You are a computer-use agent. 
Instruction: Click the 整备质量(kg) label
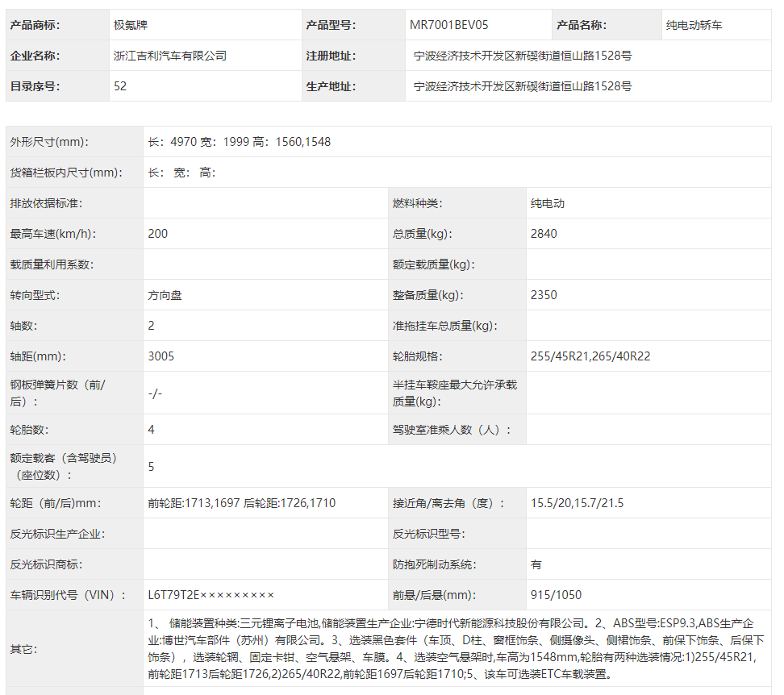click(x=428, y=295)
